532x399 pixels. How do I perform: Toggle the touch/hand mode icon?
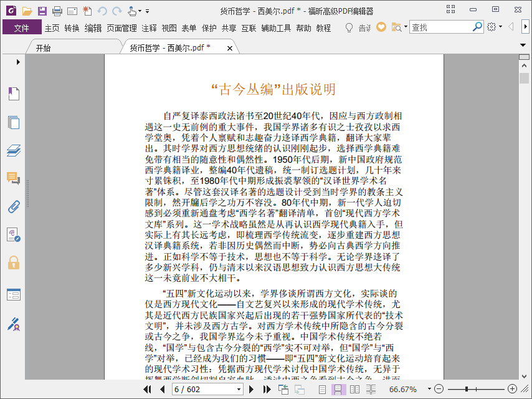[132, 11]
